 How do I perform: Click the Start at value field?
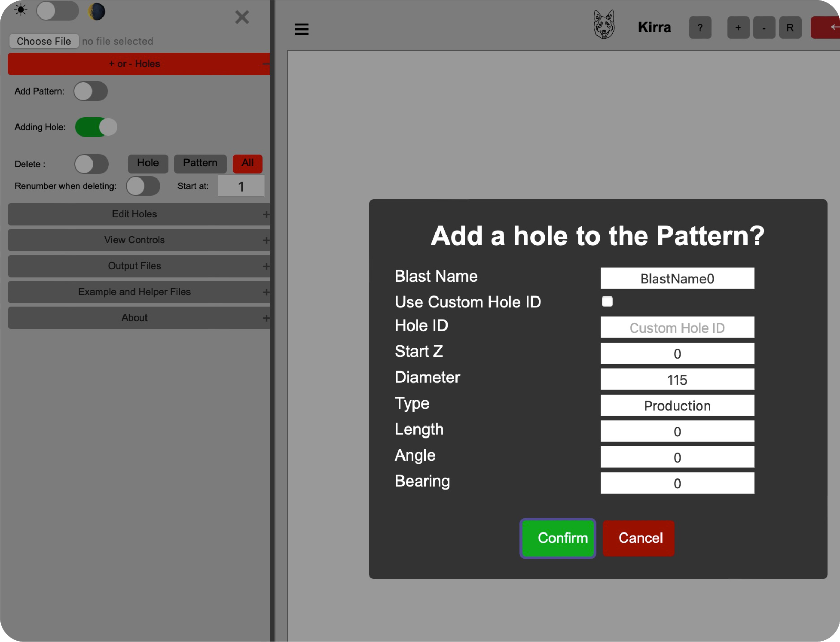click(x=241, y=186)
